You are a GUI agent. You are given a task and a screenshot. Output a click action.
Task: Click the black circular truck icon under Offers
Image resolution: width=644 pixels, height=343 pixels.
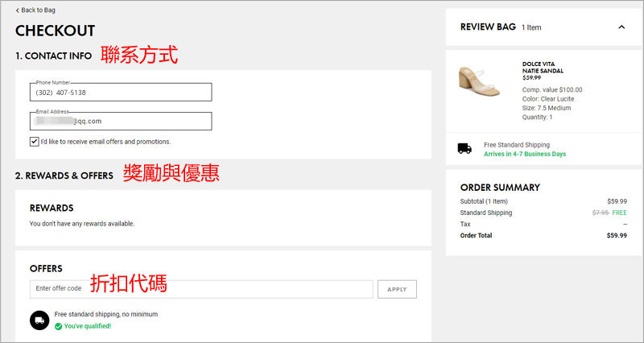click(x=39, y=320)
